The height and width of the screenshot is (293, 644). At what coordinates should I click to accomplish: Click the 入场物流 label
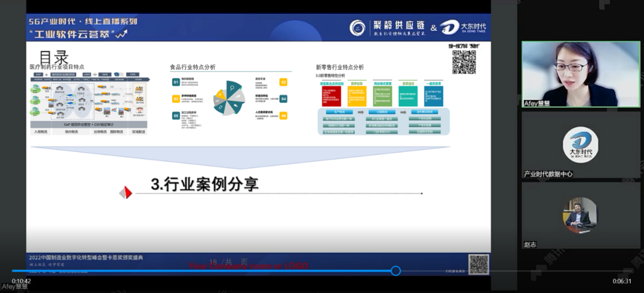pyautogui.click(x=41, y=132)
